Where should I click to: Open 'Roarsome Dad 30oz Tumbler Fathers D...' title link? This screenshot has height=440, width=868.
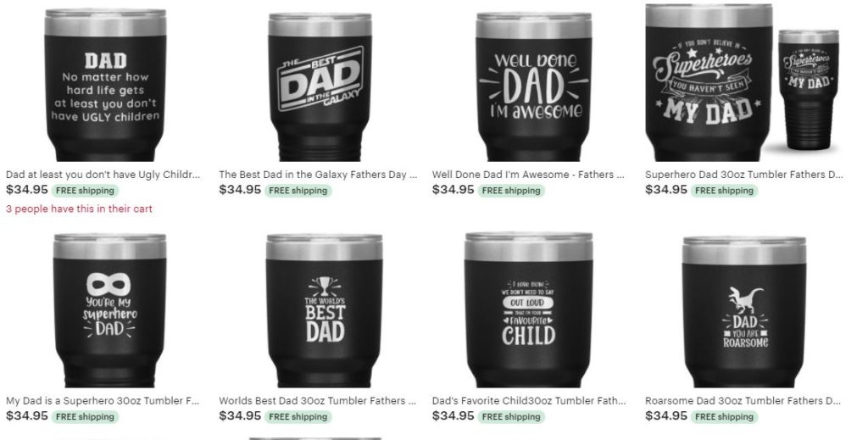[743, 401]
